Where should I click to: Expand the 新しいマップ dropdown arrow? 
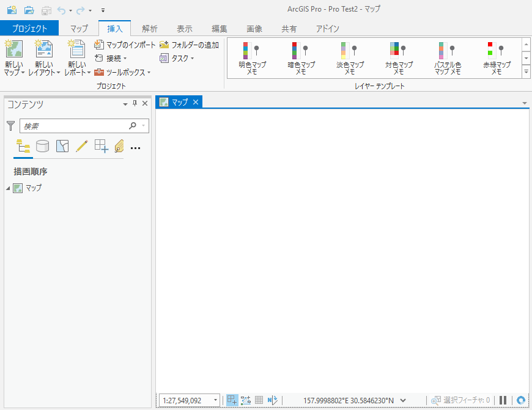click(x=23, y=73)
